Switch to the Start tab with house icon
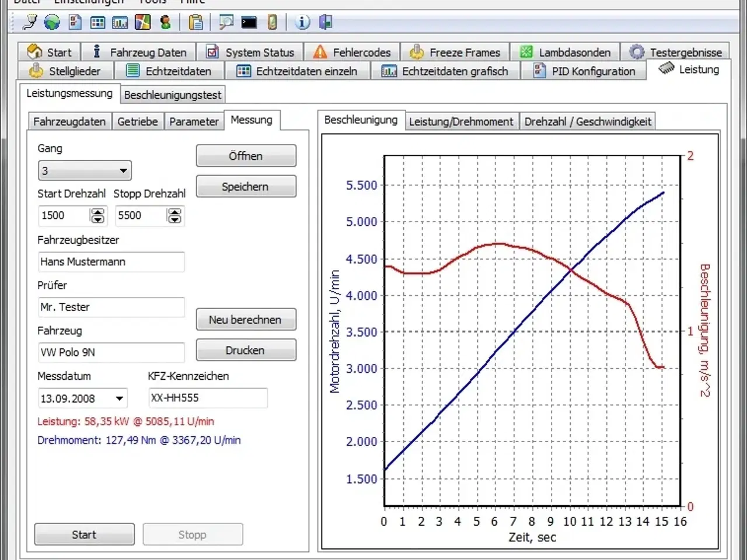747x560 pixels. point(49,52)
